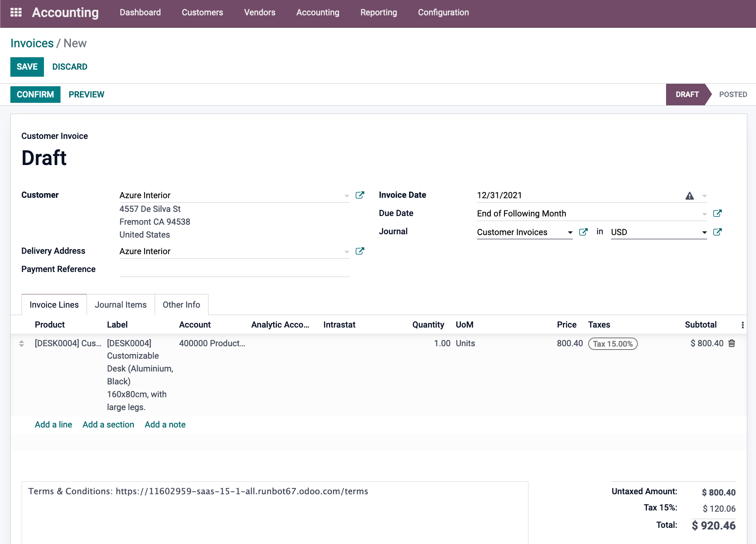
Task: Open Delivery Address external link icon
Action: pyautogui.click(x=360, y=251)
